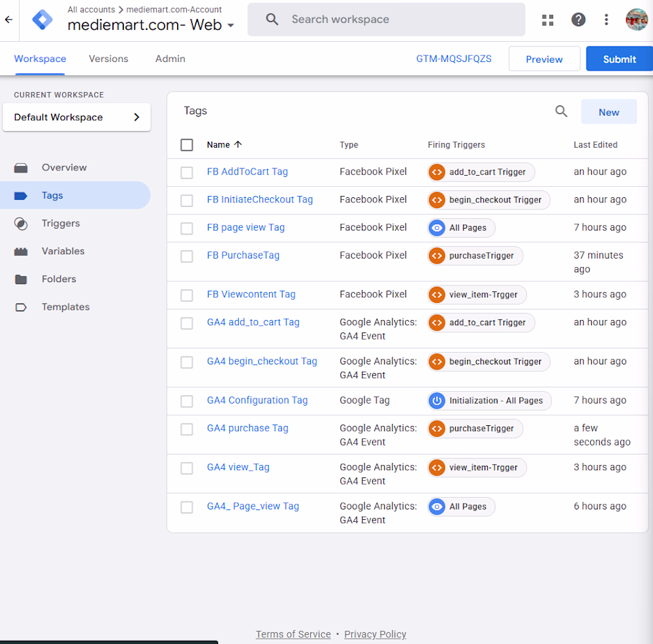Click the Triggers sidebar icon
The image size is (653, 644).
tap(21, 223)
